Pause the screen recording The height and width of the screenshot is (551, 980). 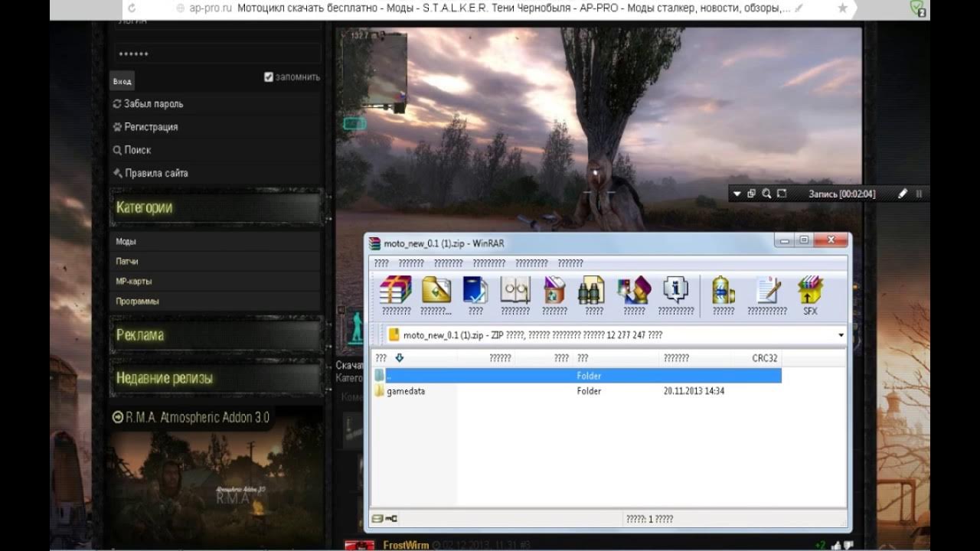click(x=919, y=194)
